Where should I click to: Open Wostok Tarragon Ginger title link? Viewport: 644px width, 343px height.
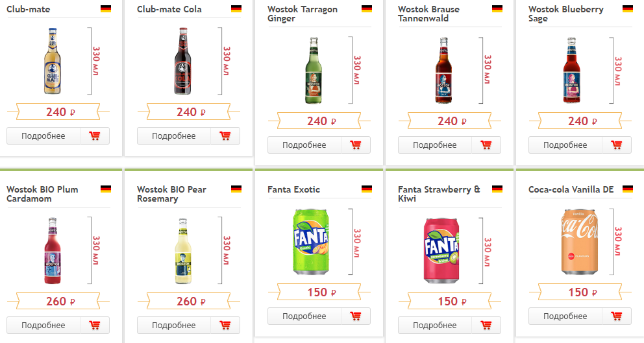coord(303,14)
